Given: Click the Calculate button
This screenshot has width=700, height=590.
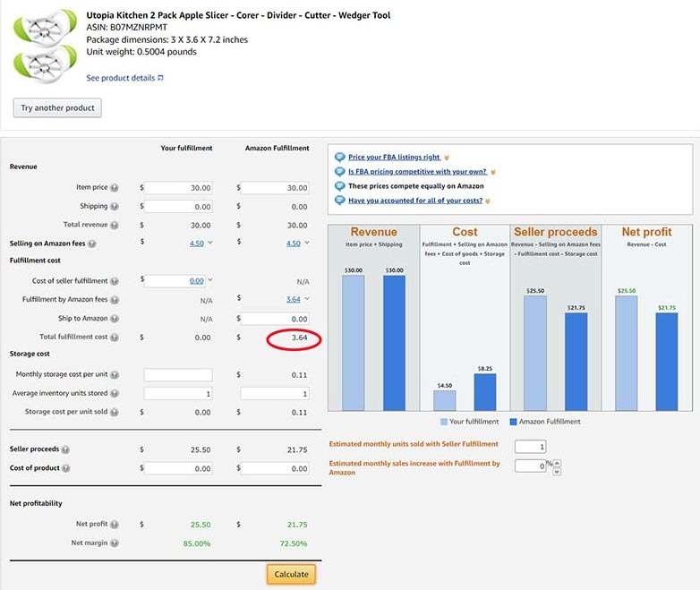Looking at the screenshot, I should (x=291, y=575).
